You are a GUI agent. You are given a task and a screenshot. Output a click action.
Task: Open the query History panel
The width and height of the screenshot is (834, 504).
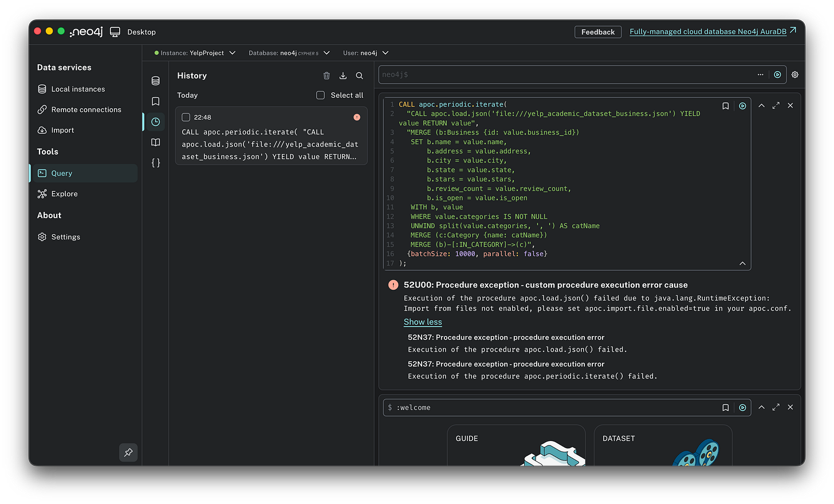pos(155,121)
